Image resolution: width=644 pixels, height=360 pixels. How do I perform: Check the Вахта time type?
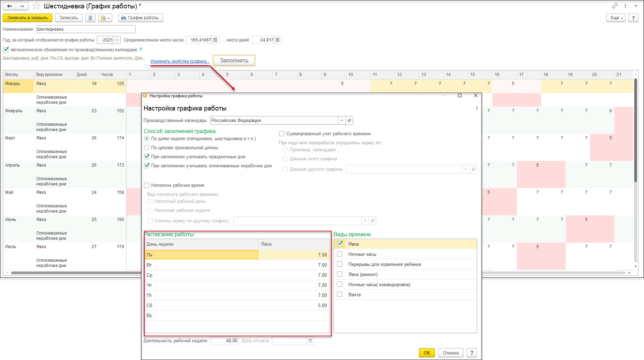tap(340, 294)
